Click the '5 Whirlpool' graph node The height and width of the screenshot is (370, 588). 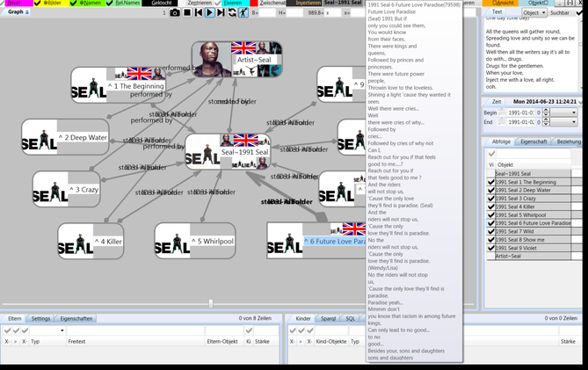point(195,241)
